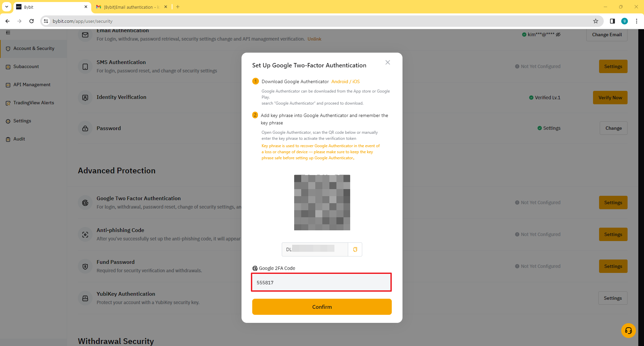
Task: View site information icon in address bar
Action: coord(46,21)
